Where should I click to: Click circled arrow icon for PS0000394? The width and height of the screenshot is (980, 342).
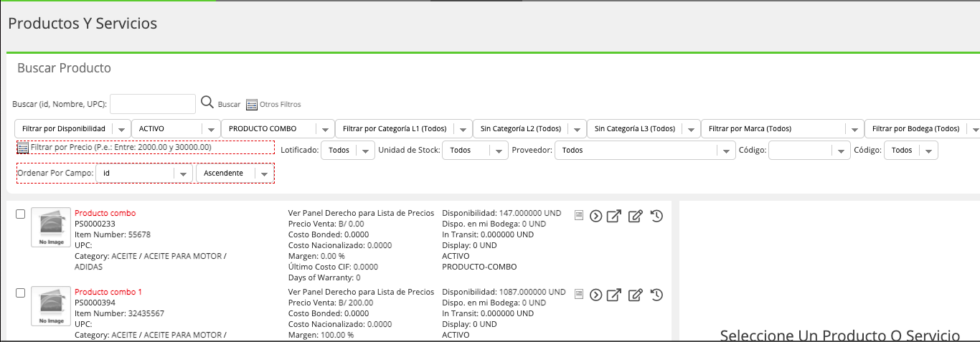tap(595, 295)
